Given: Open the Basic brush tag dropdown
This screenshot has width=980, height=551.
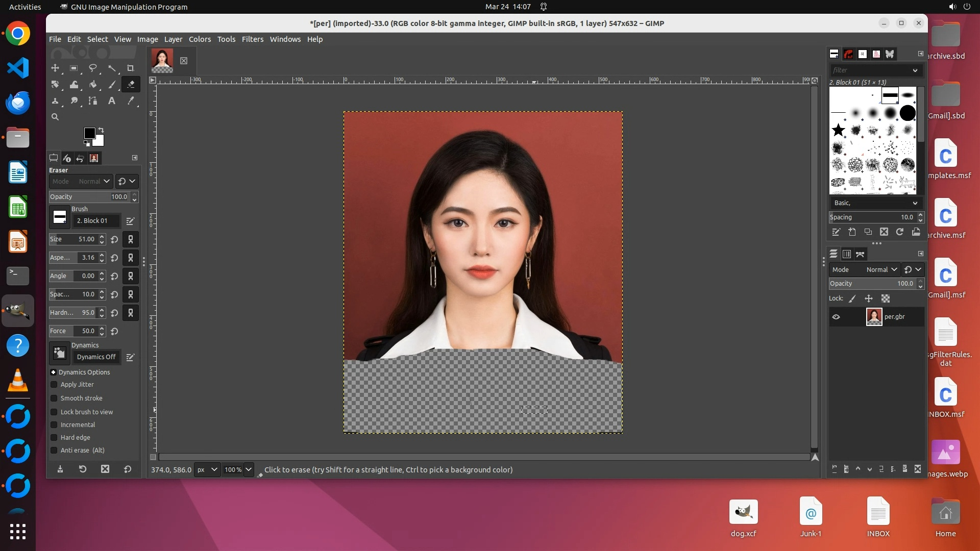Looking at the screenshot, I should pyautogui.click(x=875, y=203).
